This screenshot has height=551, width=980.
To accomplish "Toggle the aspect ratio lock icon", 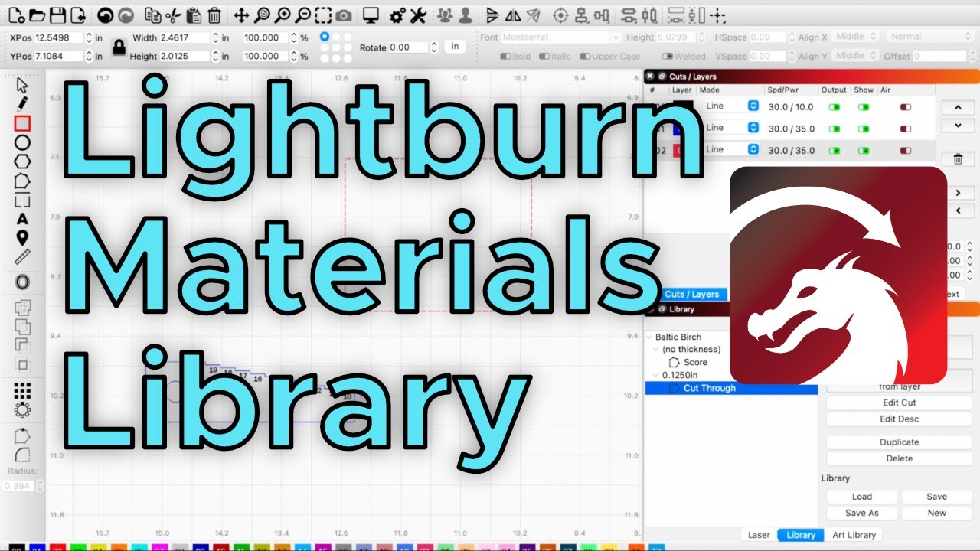I will 119,47.
